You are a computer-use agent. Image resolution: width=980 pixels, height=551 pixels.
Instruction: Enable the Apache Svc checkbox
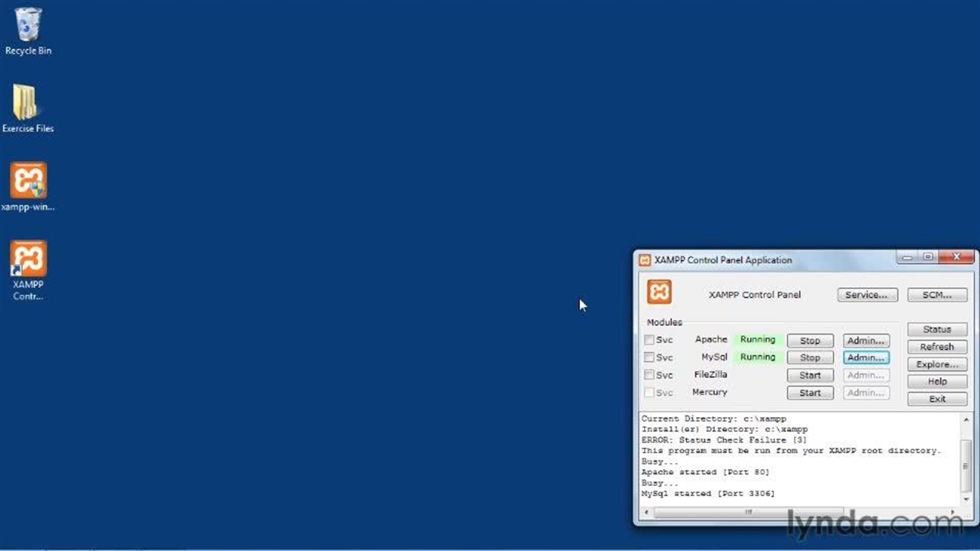pyautogui.click(x=649, y=340)
